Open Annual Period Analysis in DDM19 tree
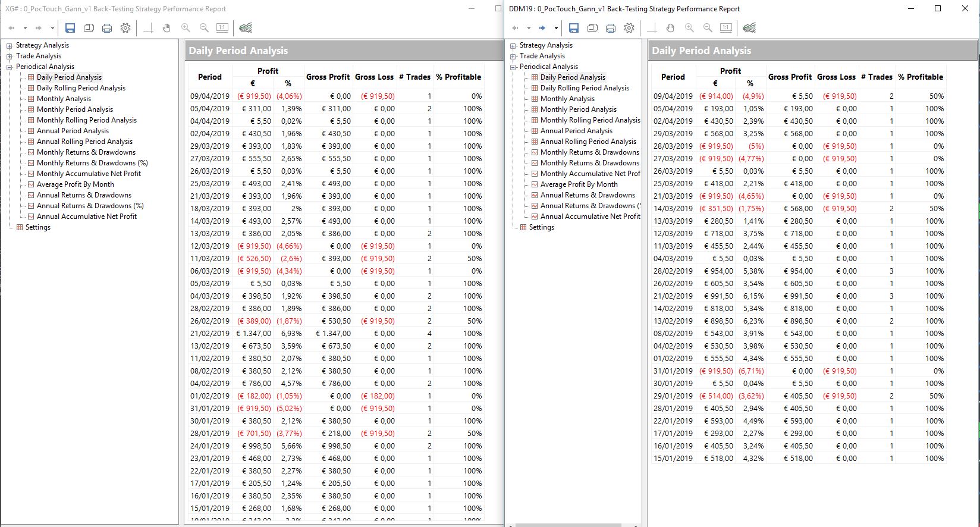The height and width of the screenshot is (527, 980). coord(576,131)
